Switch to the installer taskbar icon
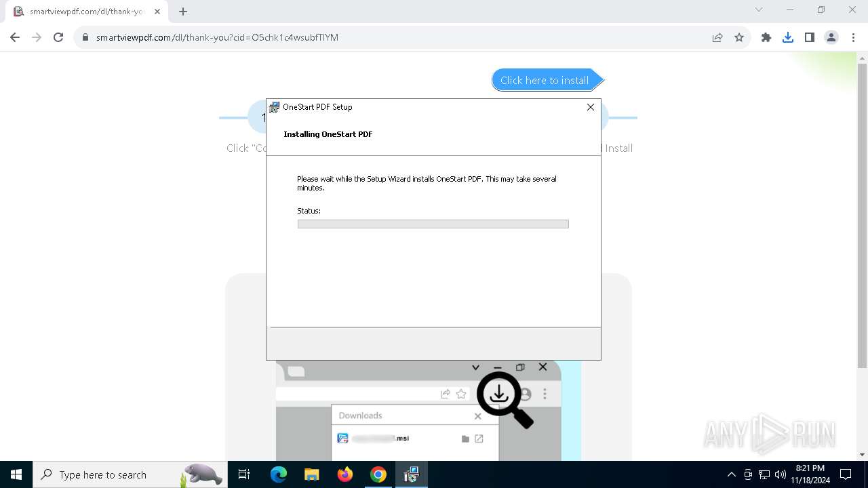Screen dimensions: 868x488 pos(412,474)
